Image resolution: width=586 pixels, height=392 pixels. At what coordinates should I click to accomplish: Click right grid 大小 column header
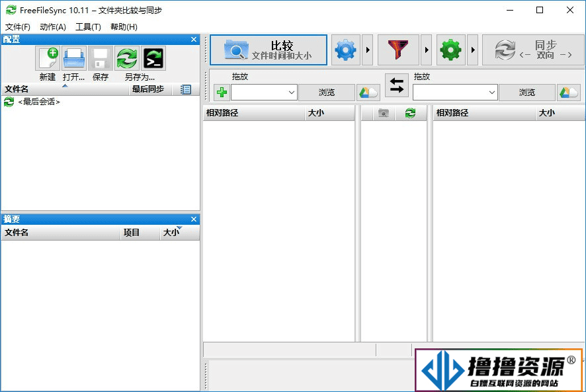coord(560,113)
